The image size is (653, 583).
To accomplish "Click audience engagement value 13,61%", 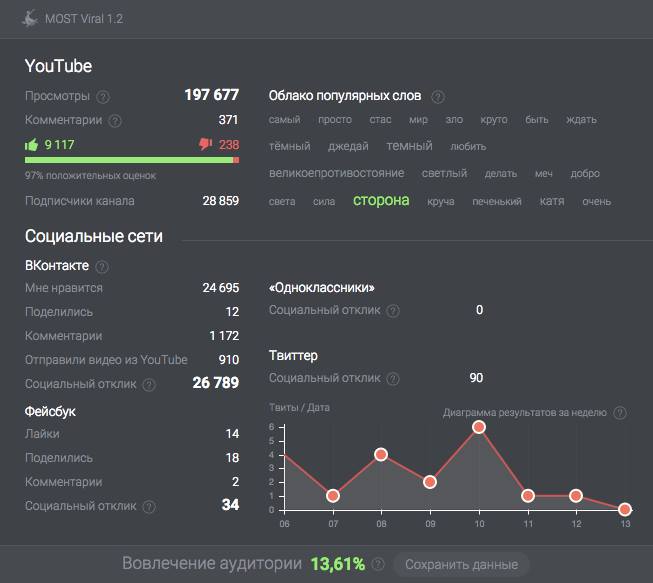I will point(338,565).
